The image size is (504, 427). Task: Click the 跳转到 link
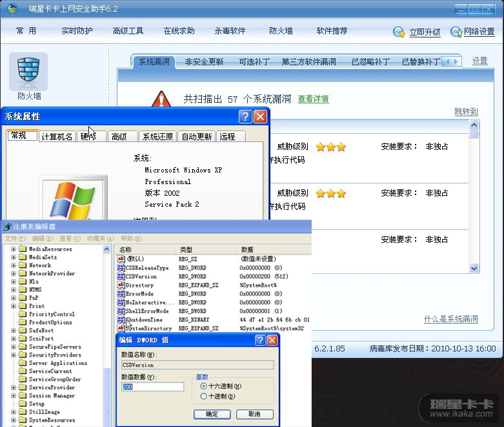[x=466, y=112]
